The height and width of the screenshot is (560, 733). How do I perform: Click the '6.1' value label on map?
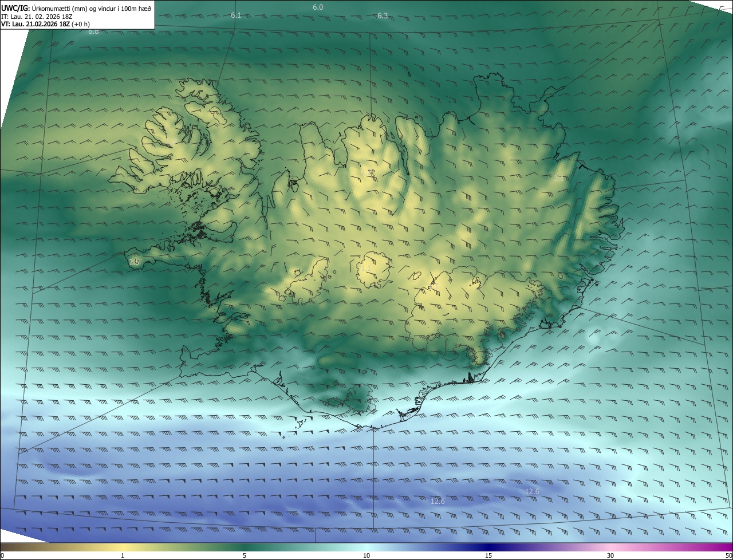pyautogui.click(x=236, y=15)
